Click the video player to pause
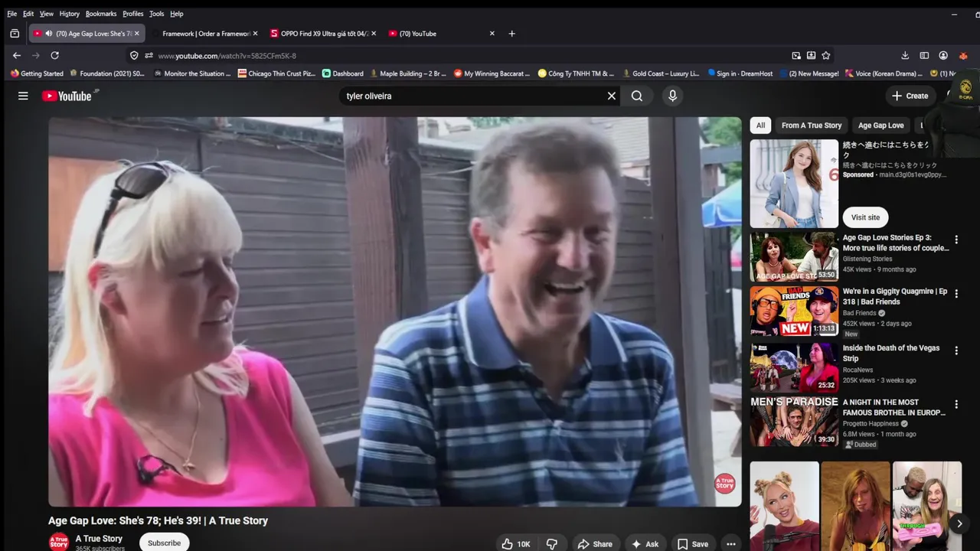This screenshot has width=980, height=551. click(395, 311)
